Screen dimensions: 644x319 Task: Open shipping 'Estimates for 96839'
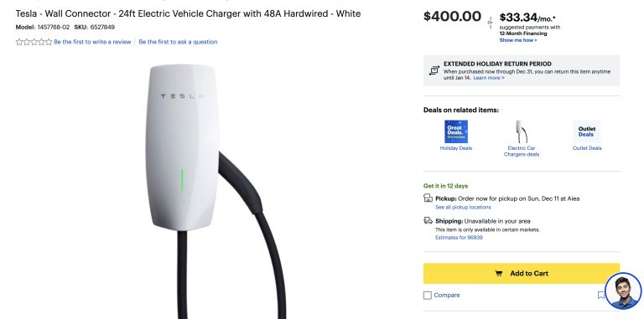point(459,238)
